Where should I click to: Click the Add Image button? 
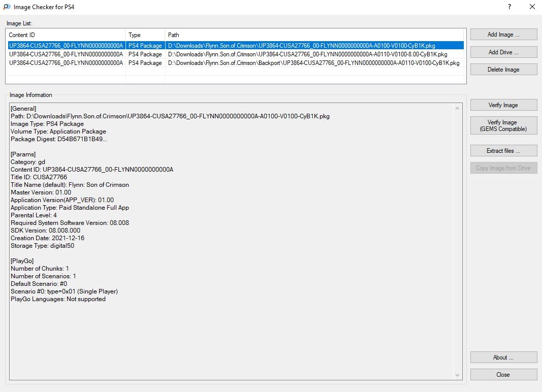tap(503, 35)
